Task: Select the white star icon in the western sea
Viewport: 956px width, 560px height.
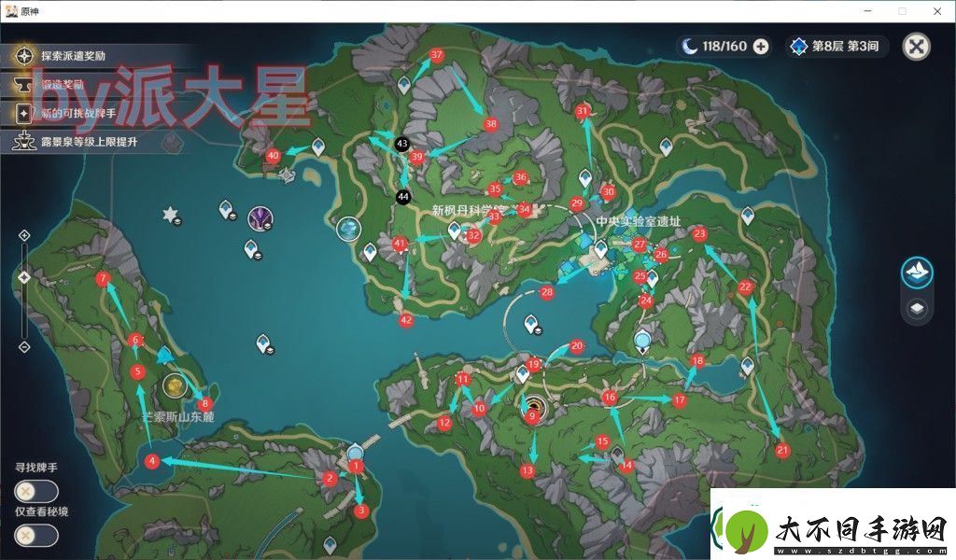Action: coord(171,215)
